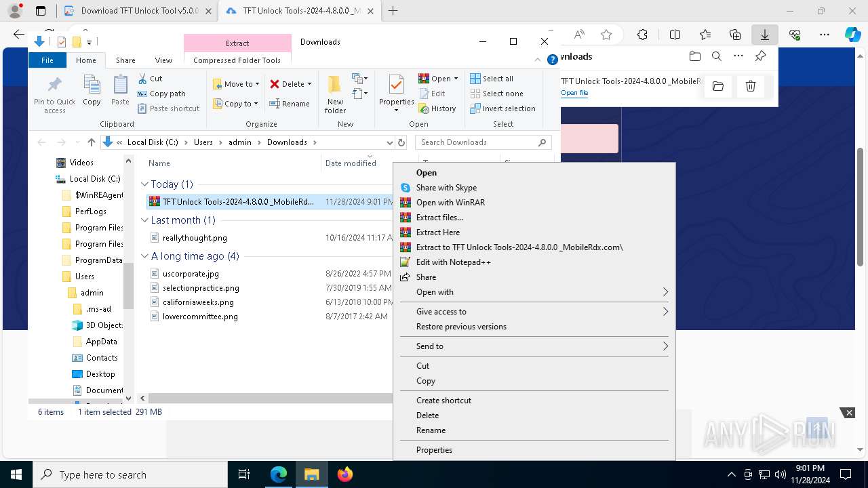868x488 pixels.
Task: Click the search icon in Edge Downloads panel
Action: coord(716,56)
